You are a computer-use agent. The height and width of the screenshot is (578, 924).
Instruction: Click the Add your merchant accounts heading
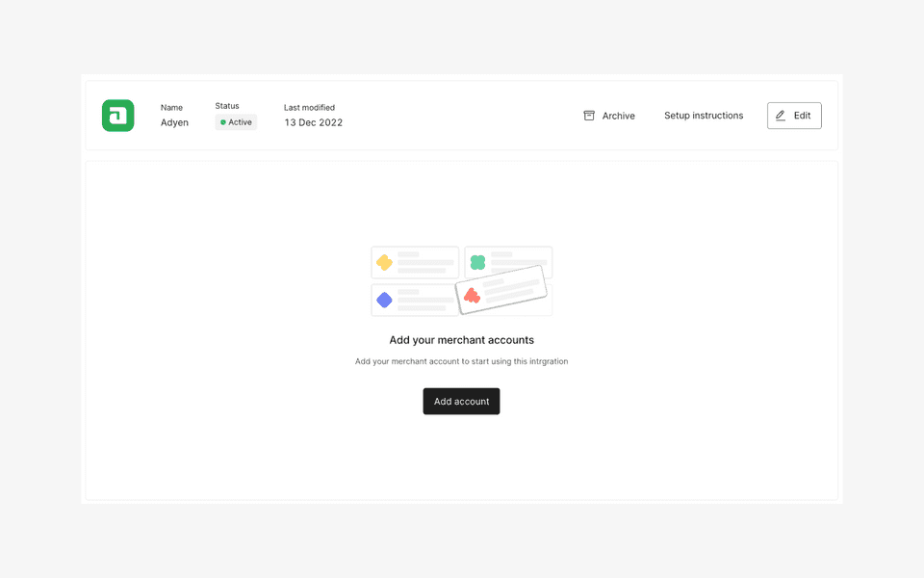tap(461, 340)
